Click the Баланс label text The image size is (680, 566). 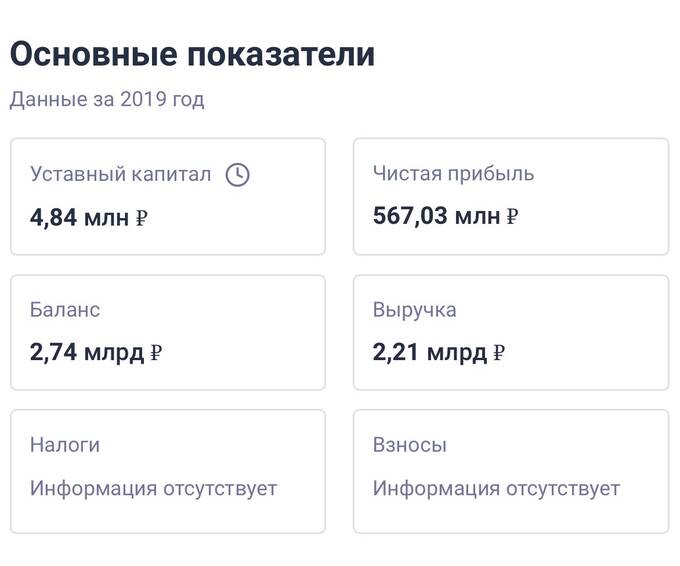click(65, 310)
